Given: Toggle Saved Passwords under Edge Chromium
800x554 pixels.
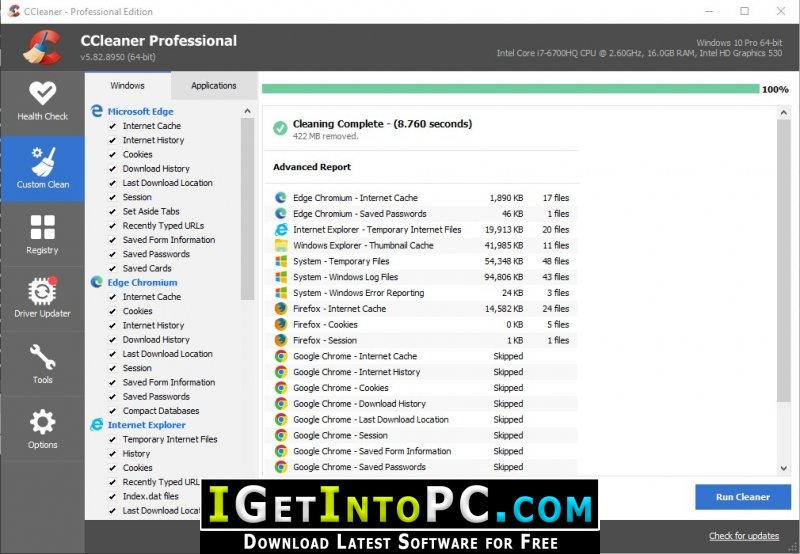Looking at the screenshot, I should 113,397.
